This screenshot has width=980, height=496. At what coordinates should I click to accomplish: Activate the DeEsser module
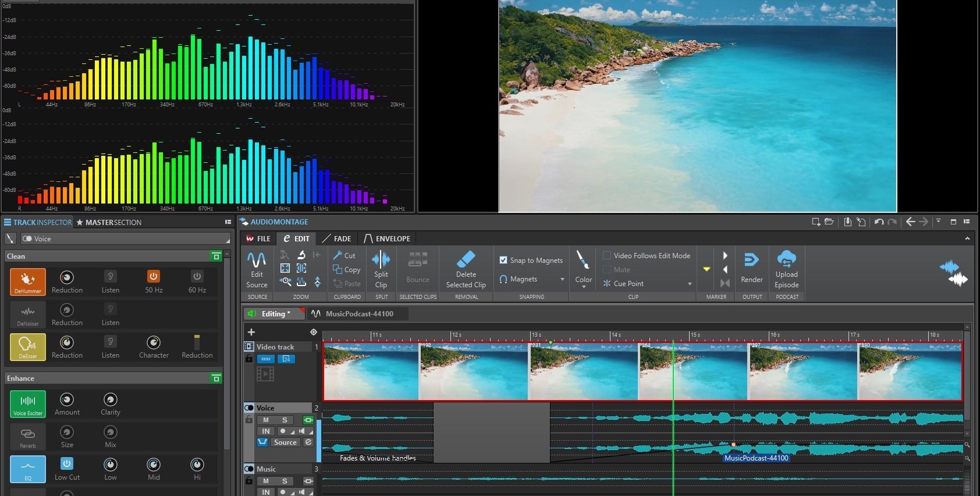click(x=28, y=347)
